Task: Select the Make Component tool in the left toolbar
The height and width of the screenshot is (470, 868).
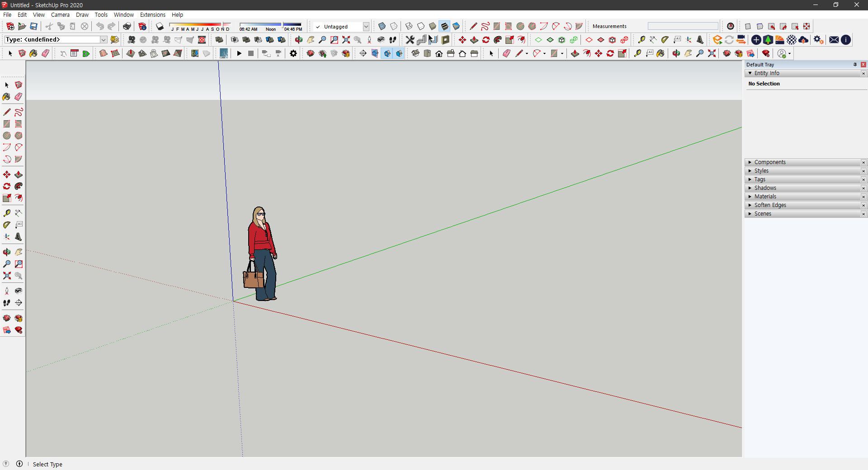Action: tap(19, 85)
